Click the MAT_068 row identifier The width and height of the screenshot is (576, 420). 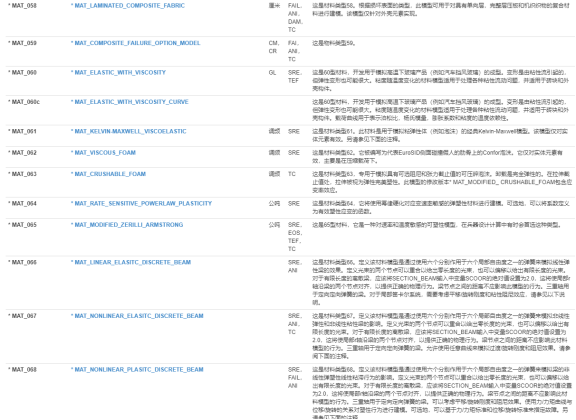coord(22,369)
